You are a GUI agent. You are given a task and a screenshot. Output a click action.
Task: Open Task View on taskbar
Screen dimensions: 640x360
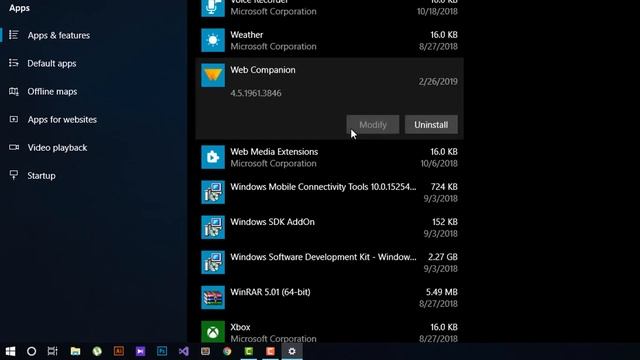coord(53,351)
